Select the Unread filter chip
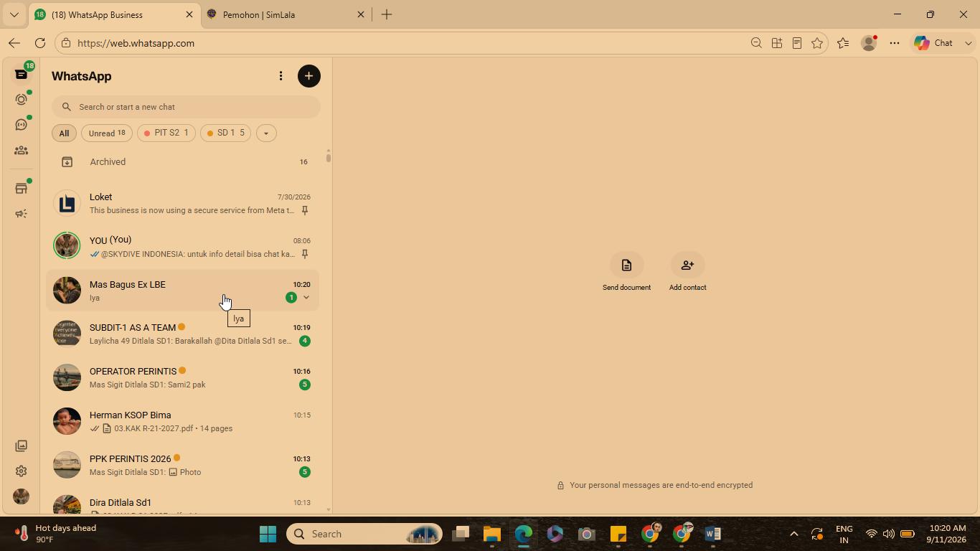 pos(107,133)
